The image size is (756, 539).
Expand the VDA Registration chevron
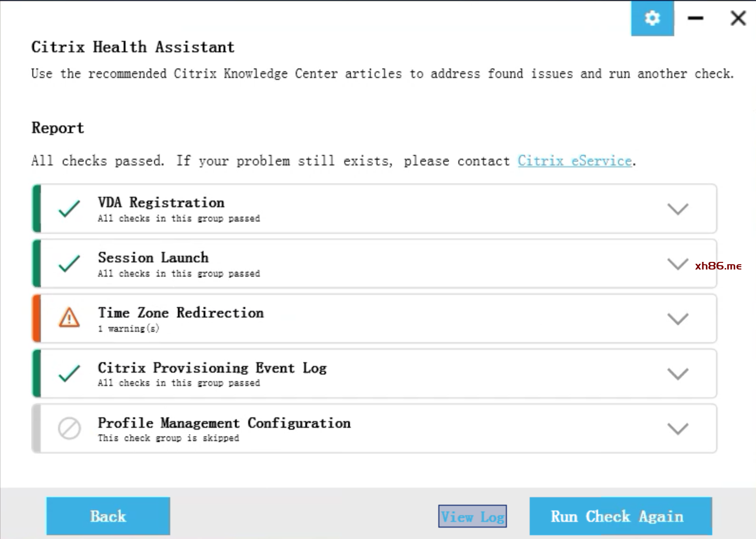click(x=678, y=209)
